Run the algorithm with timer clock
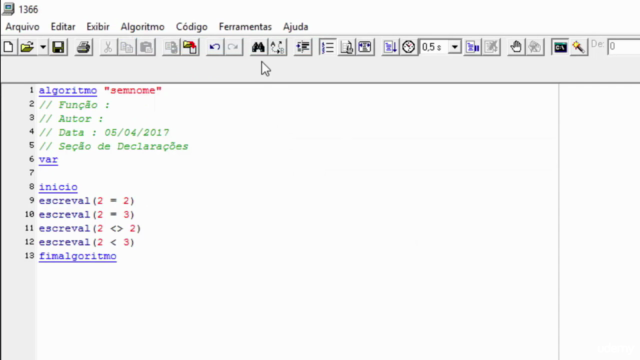Screen dimensions: 640x360 click(x=409, y=47)
